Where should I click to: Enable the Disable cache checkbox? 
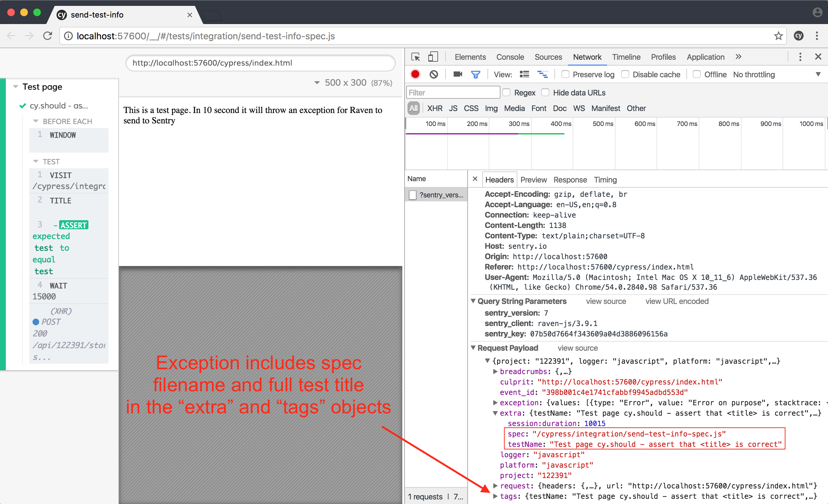coord(625,74)
